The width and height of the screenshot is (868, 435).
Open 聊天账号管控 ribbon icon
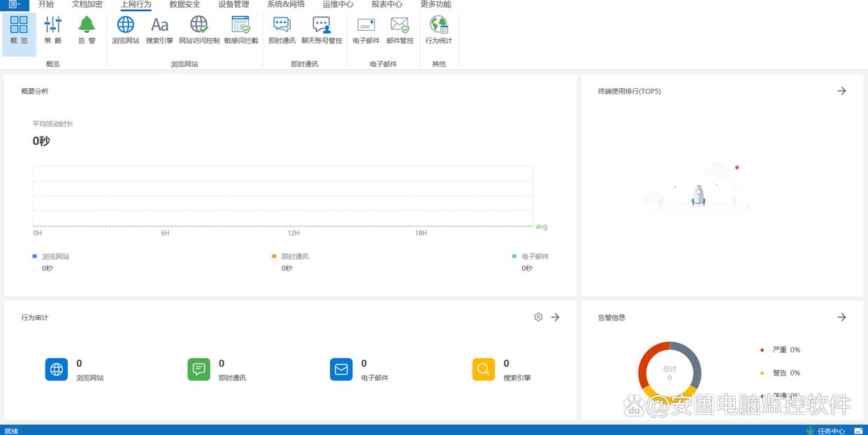pos(321,31)
